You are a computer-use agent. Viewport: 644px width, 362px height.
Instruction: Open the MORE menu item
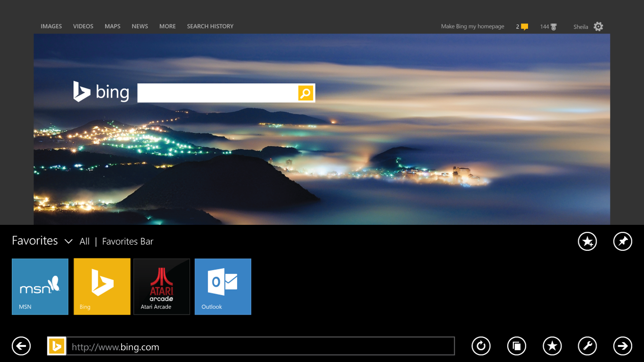(x=168, y=26)
